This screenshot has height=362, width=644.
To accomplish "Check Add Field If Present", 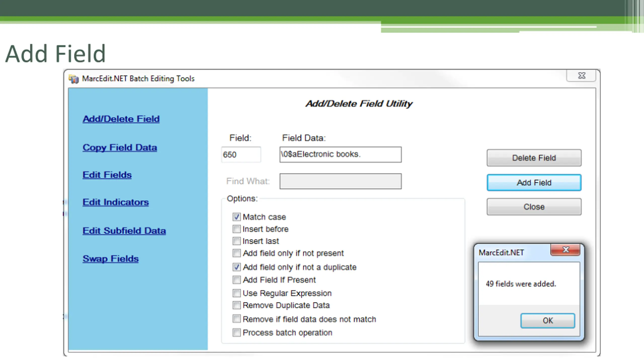I will coord(236,280).
